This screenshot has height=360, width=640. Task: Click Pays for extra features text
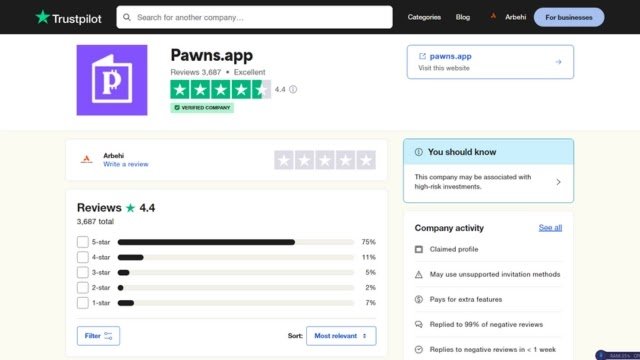click(466, 300)
